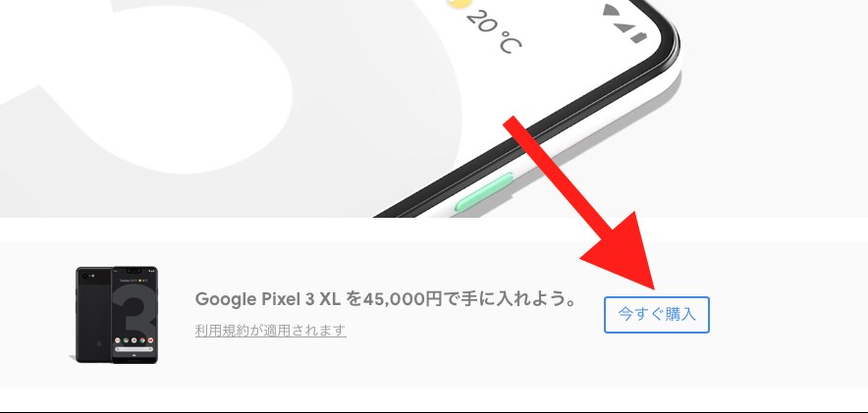Click the Google search bar in phone thumbnail
The image size is (868, 413).
click(134, 349)
